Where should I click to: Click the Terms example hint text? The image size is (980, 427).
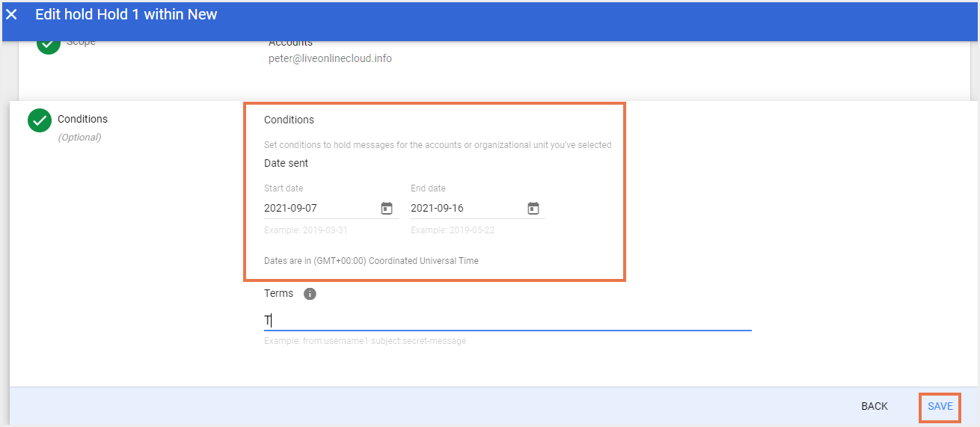365,341
